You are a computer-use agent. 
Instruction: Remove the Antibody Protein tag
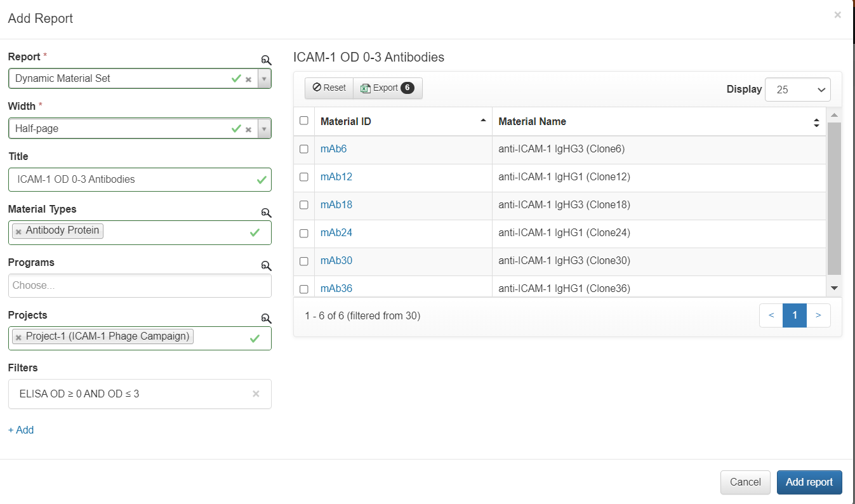[18, 231]
